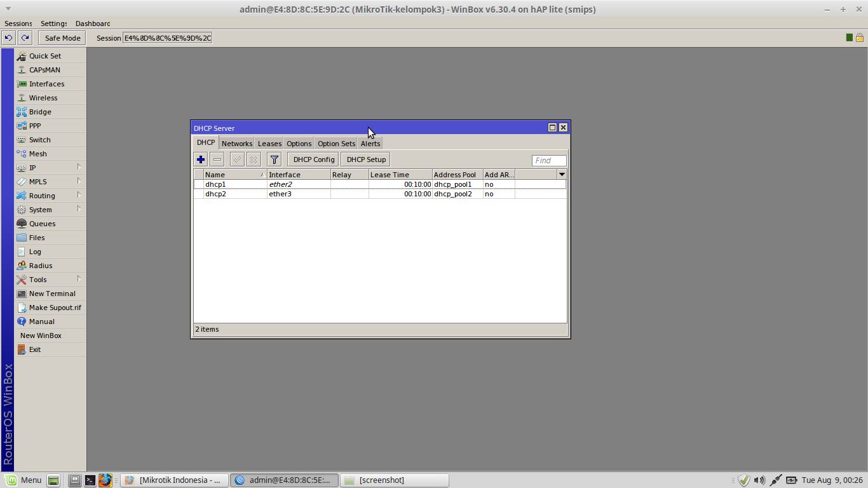This screenshot has width=868, height=488.
Task: Expand the Tools submenu
Action: 50,280
